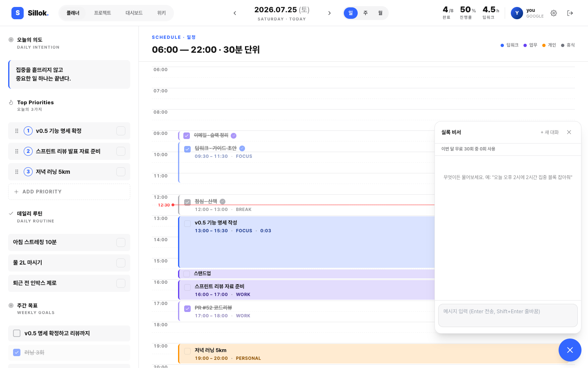Check v0.5 기능 명세 작성 schedule block

187,224
